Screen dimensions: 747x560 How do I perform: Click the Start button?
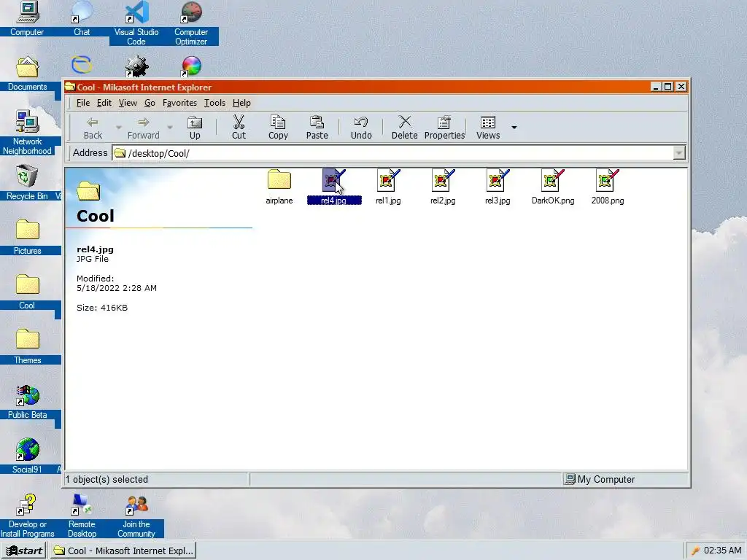pos(24,551)
